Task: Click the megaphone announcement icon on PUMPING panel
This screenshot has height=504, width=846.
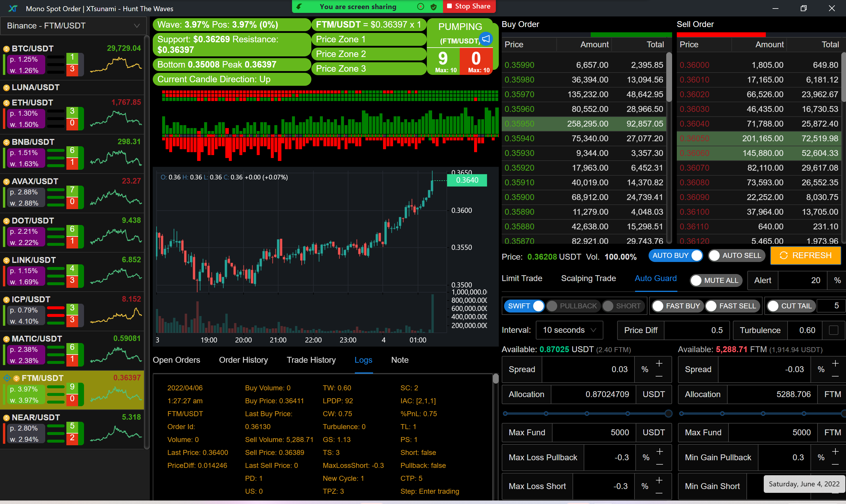Action: click(486, 39)
